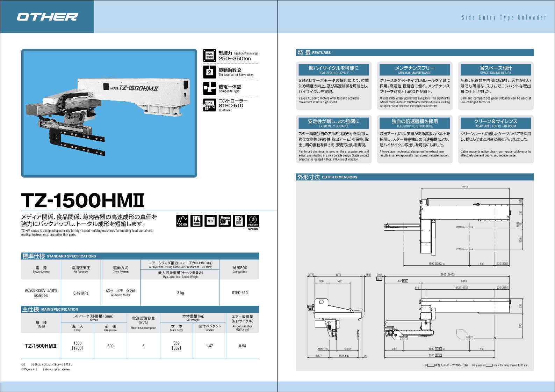This screenshot has width=555, height=392.
Task: Click the top view outer dimension drawing
Action: pyautogui.click(x=453, y=227)
